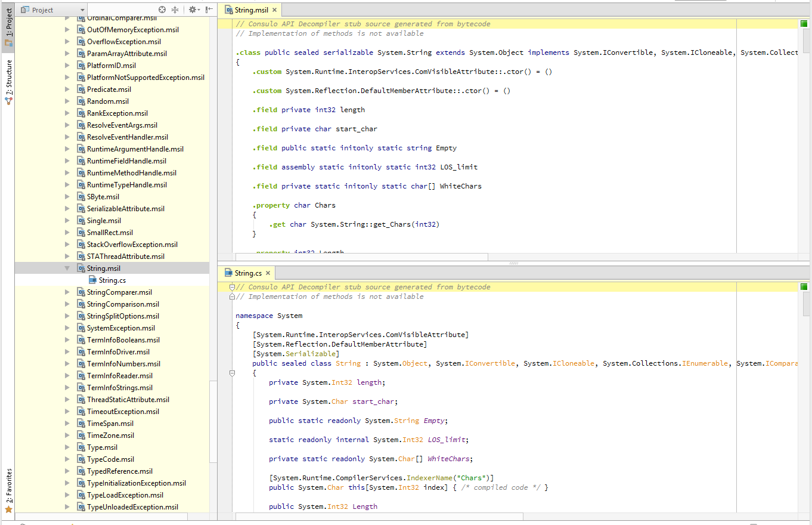
Task: Click 'LOS_limit' in the String.msil editor
Action: (x=458, y=167)
